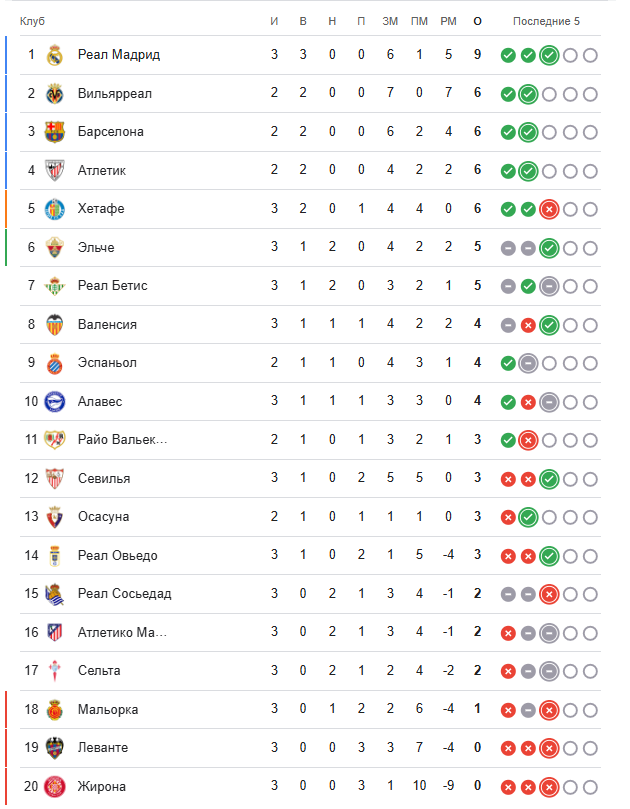This screenshot has height=809, width=630.
Task: Click the Villarreal club crest
Action: click(x=54, y=93)
